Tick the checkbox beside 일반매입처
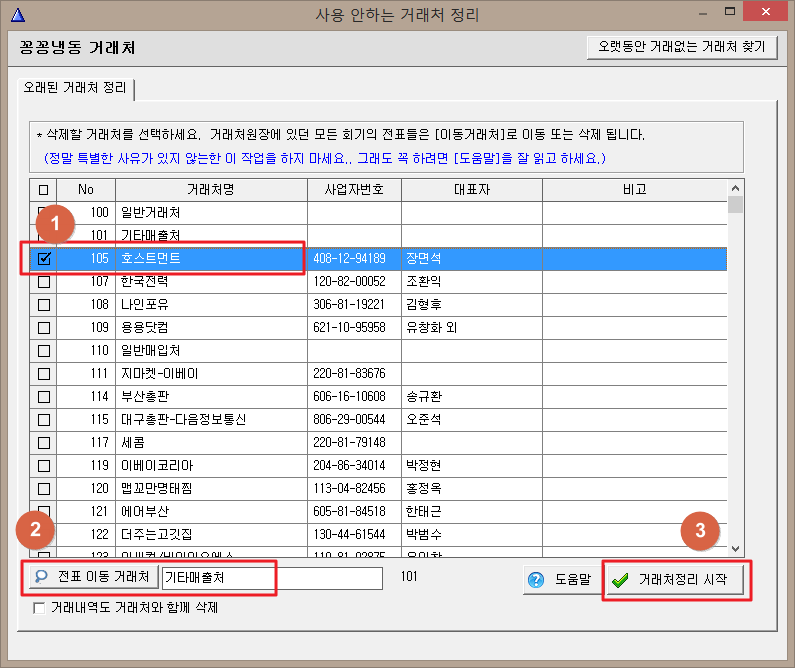Viewport: 795px width, 668px height. 44,351
